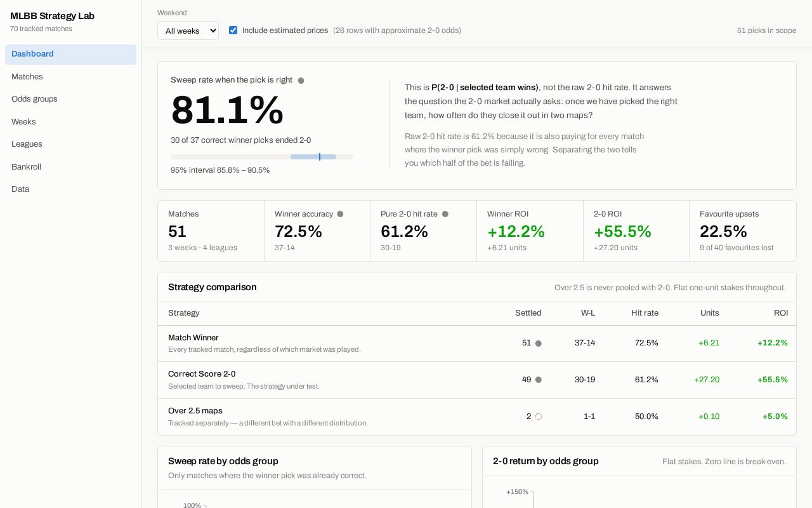
Task: Open Matches in the sidebar
Action: 70,77
